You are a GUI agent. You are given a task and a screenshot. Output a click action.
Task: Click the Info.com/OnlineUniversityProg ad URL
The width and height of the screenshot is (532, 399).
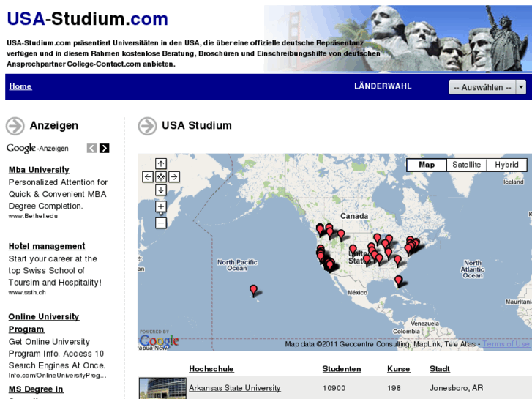click(x=58, y=376)
